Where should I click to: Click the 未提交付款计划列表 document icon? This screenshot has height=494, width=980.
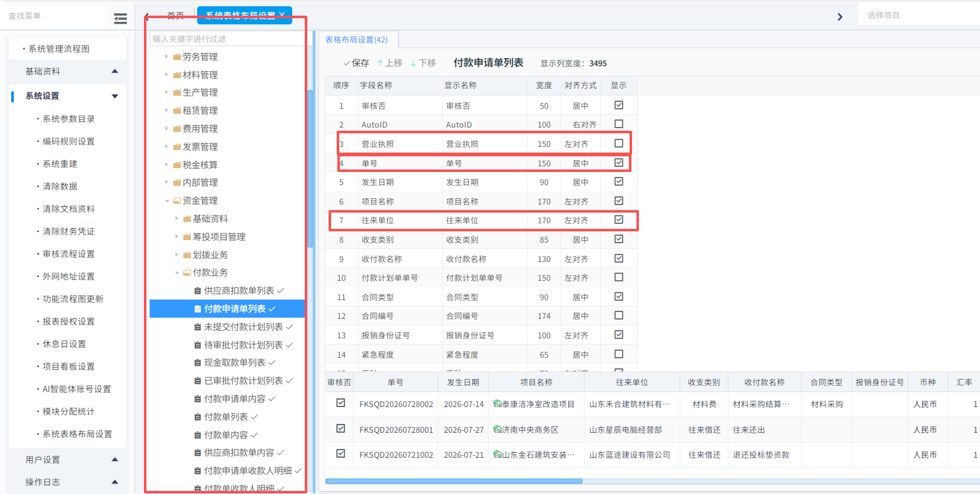pos(198,327)
